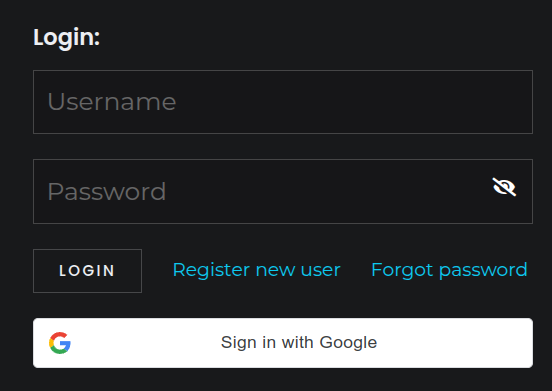Image resolution: width=552 pixels, height=391 pixels.
Task: Focus the Username input field
Action: [x=283, y=102]
